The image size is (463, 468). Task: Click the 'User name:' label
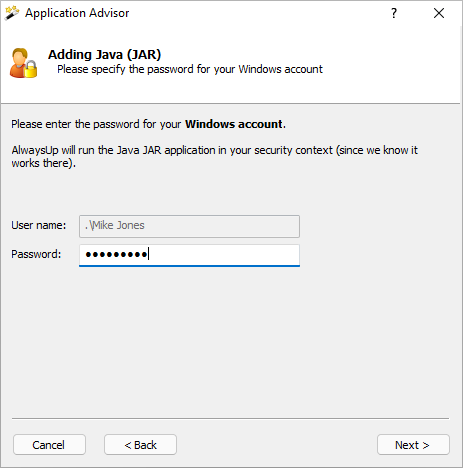click(x=39, y=225)
